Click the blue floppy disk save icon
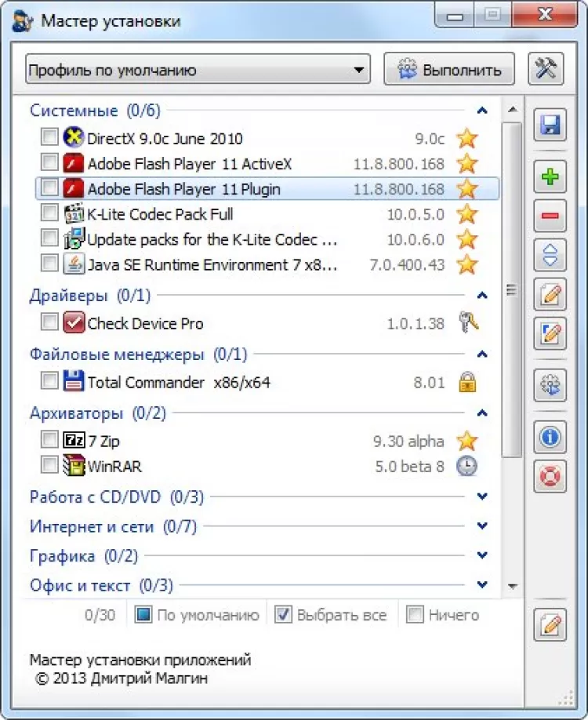 pos(550,125)
